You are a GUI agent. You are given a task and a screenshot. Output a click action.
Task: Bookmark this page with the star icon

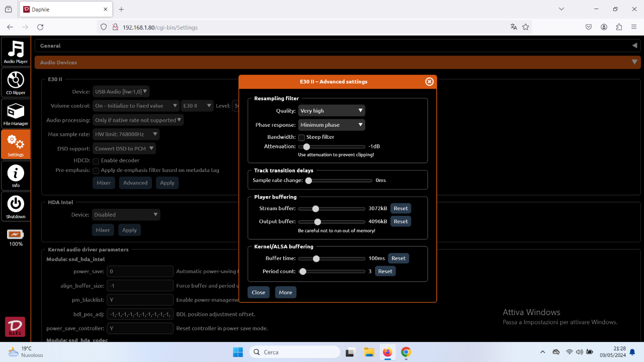(x=526, y=27)
